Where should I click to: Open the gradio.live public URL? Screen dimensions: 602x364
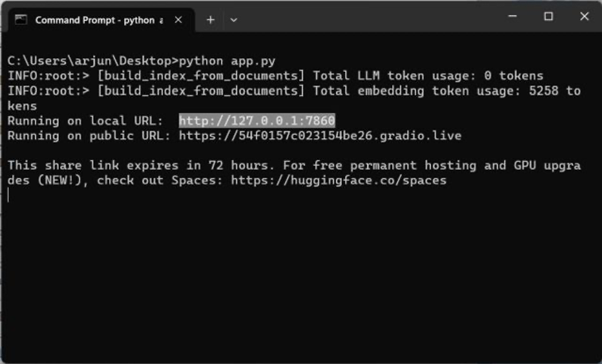pos(320,136)
